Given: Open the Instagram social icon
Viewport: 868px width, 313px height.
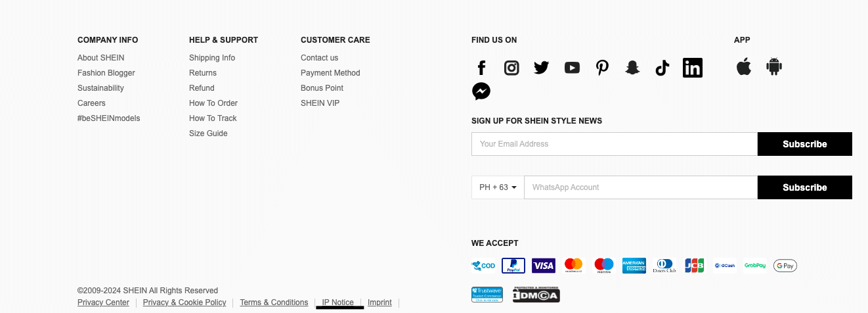Looking at the screenshot, I should 511,68.
